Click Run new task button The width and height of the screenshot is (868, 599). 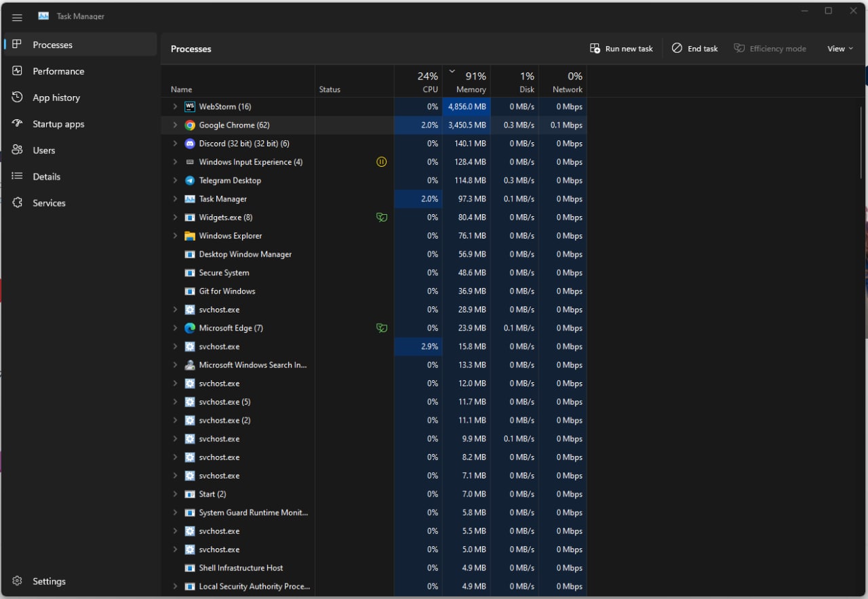[x=621, y=49]
